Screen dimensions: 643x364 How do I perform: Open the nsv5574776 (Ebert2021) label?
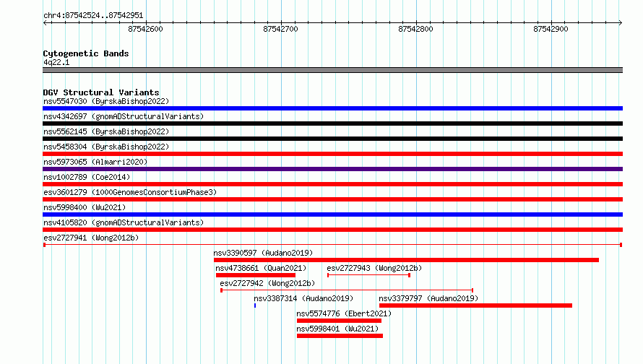pyautogui.click(x=344, y=313)
